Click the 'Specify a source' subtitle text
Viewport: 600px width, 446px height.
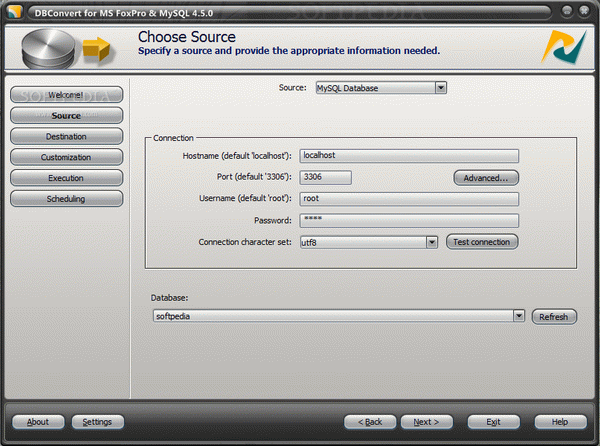coord(289,50)
